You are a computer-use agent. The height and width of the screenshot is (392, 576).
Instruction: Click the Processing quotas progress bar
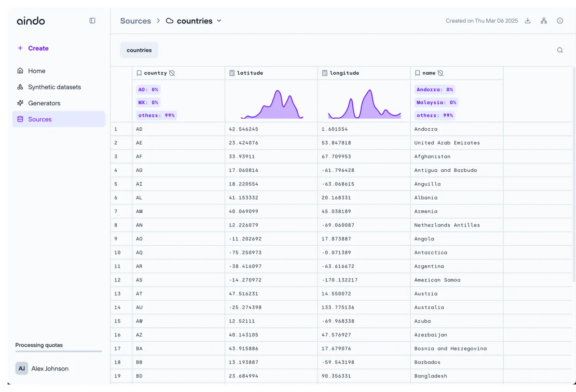[58, 351]
